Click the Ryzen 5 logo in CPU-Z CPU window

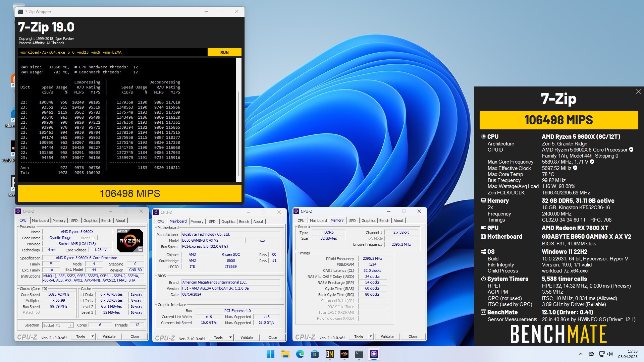[130, 240]
